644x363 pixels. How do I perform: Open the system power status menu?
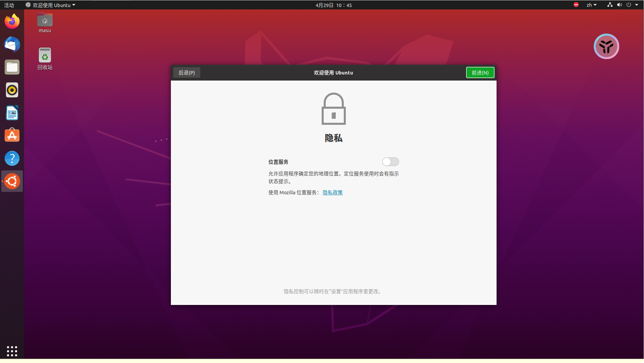pos(629,5)
